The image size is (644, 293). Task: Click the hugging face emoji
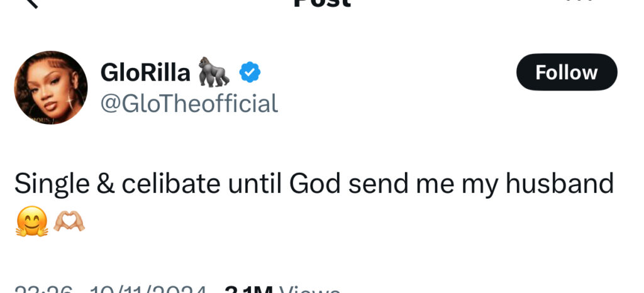(30, 221)
